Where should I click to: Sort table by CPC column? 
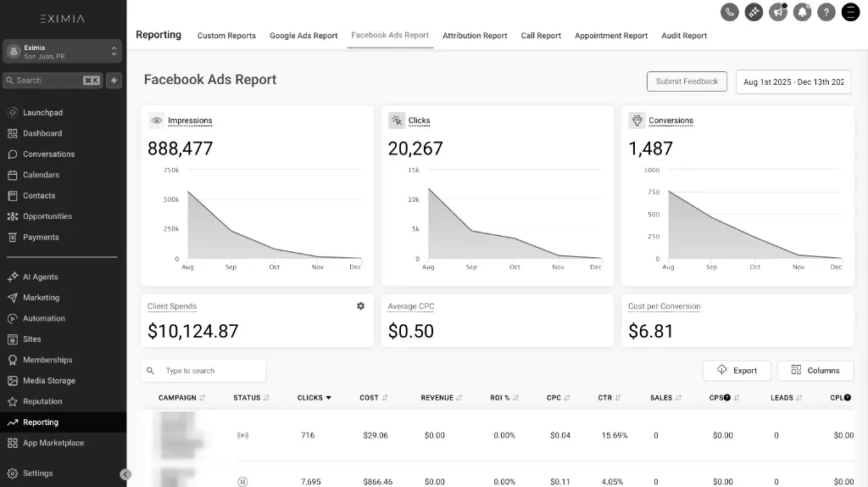pyautogui.click(x=558, y=398)
